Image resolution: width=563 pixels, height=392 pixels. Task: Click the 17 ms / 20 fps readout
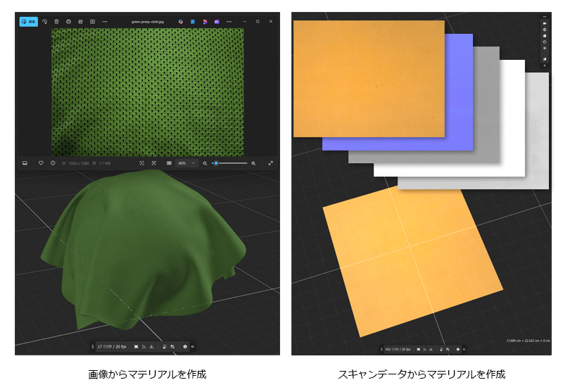[112, 346]
